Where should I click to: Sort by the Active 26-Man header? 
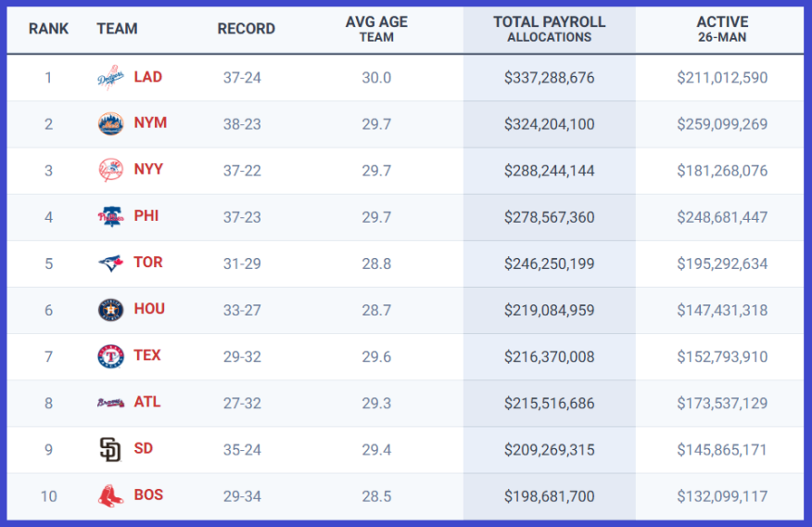coord(722,29)
